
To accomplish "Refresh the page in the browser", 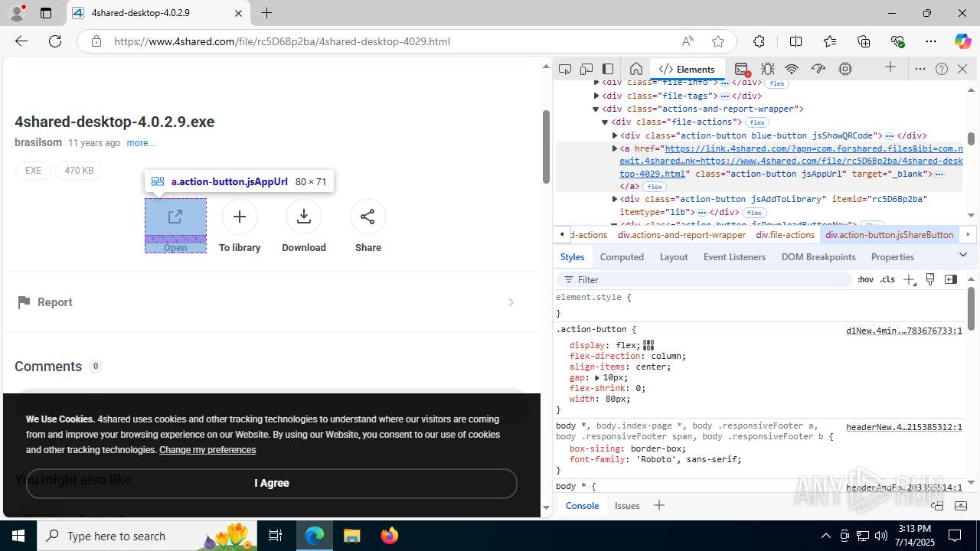I will click(55, 41).
